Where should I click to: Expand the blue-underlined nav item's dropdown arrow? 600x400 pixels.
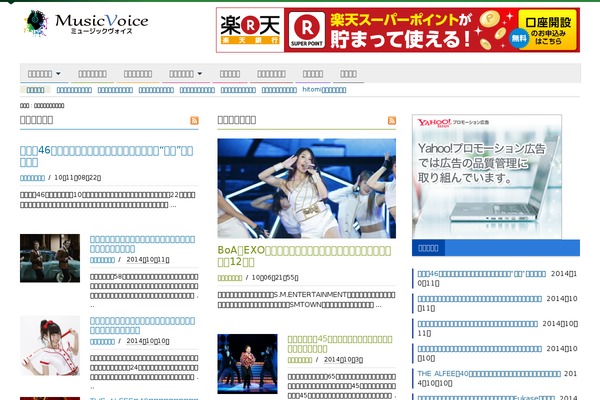tap(58, 73)
